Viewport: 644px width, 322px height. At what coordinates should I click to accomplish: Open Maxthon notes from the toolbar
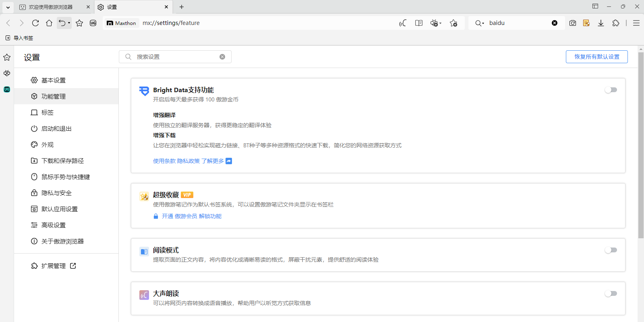pyautogui.click(x=586, y=23)
